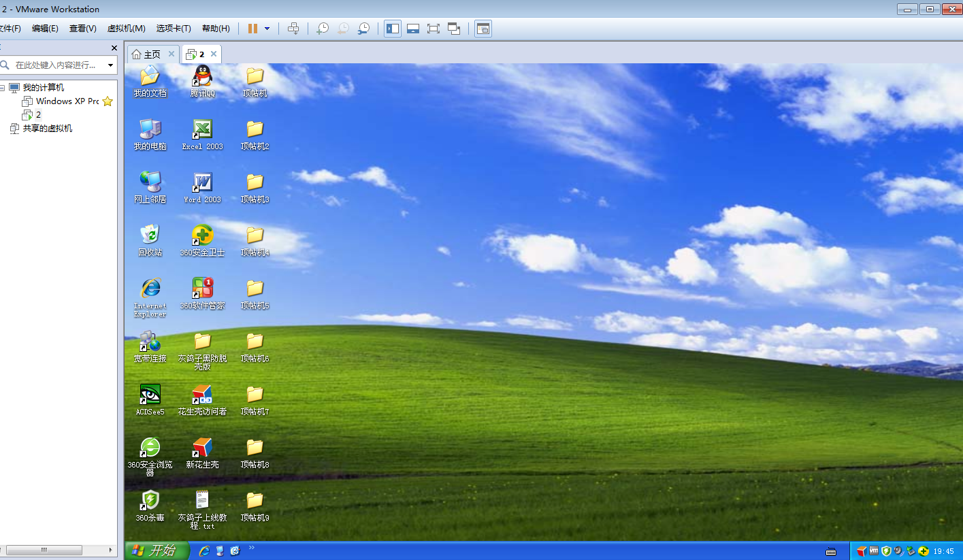
Task: Click Send Ctrl+Alt+Del toolbar icon
Action: [293, 29]
